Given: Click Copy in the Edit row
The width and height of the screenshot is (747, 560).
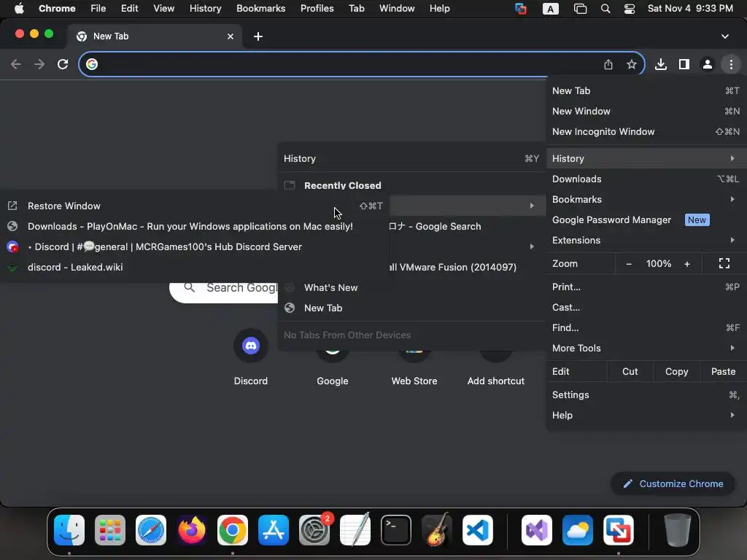Looking at the screenshot, I should point(676,371).
